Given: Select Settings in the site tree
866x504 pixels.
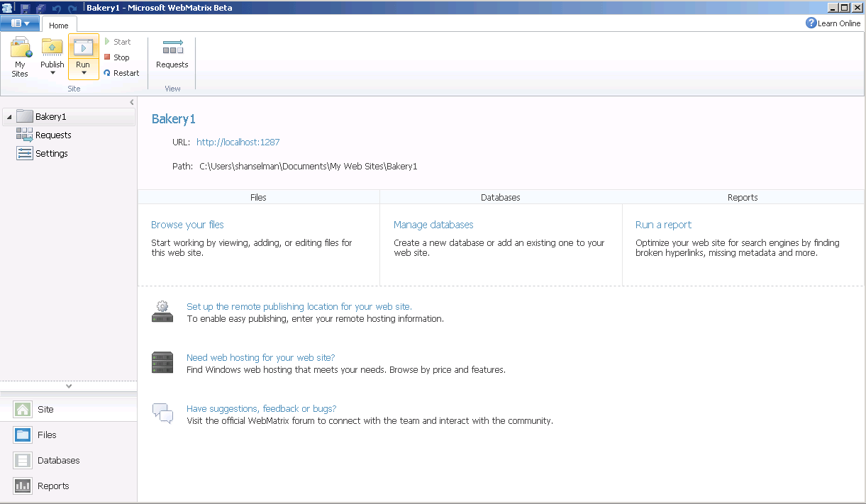Looking at the screenshot, I should 52,154.
